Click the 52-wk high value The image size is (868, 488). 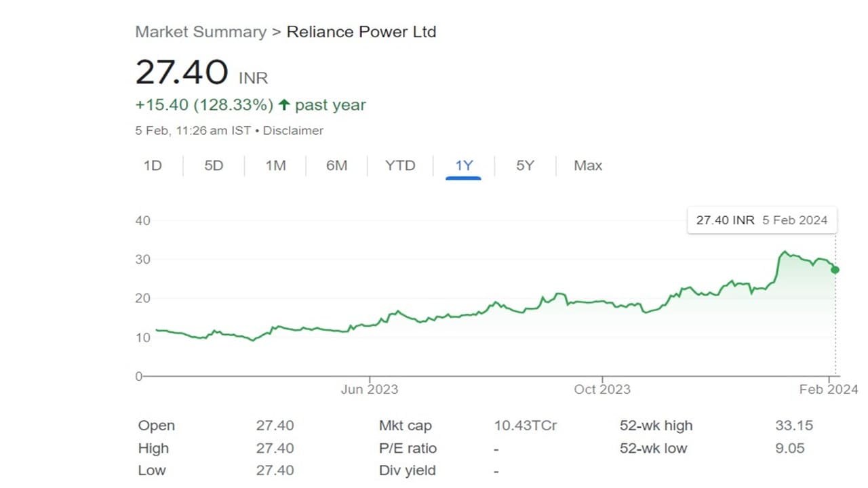(x=793, y=426)
